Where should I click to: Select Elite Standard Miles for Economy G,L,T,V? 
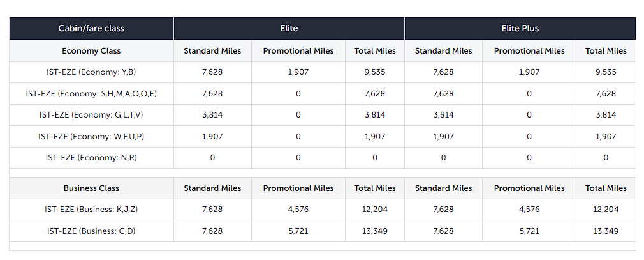[212, 115]
